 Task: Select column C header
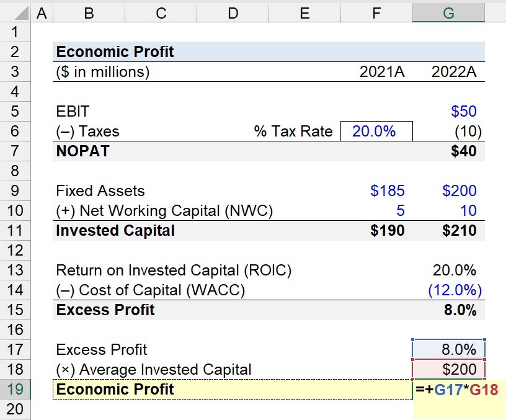pyautogui.click(x=161, y=13)
